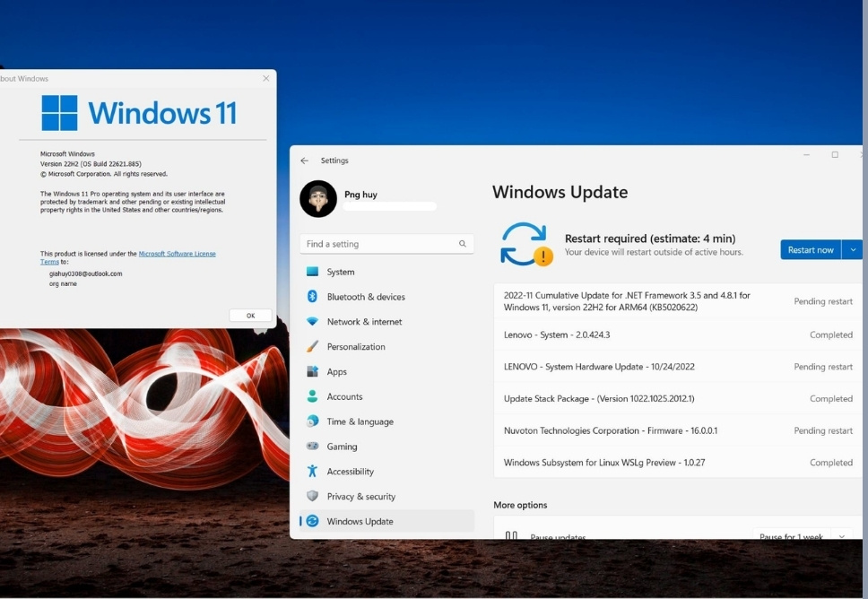
Task: Expand the Restart now dropdown arrow
Action: [x=853, y=249]
